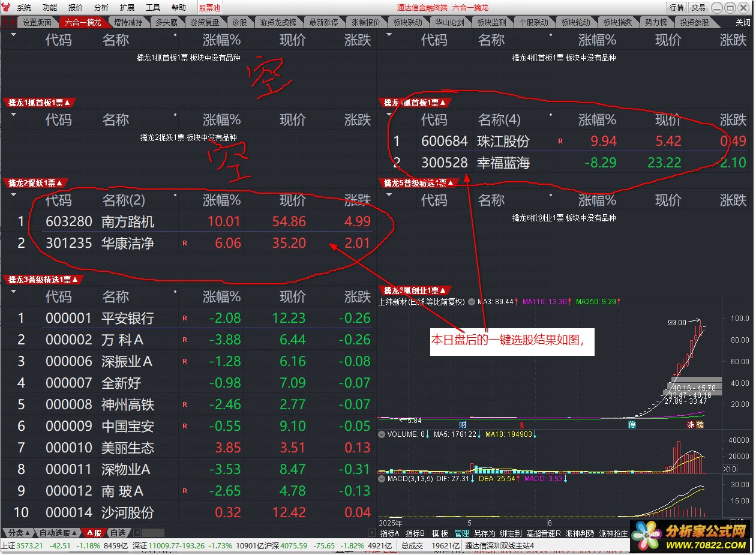Click the 关闭 button at tab bar end
The image size is (756, 555).
(743, 22)
